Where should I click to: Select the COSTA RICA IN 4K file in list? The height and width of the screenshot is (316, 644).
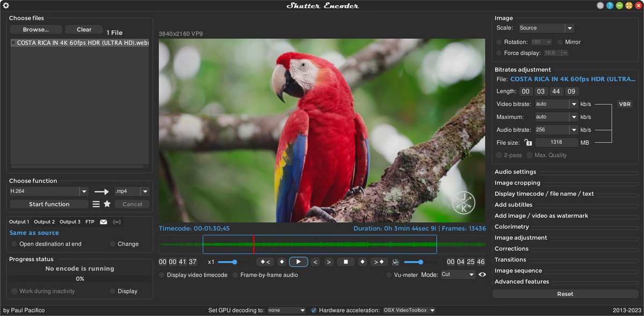pos(79,43)
